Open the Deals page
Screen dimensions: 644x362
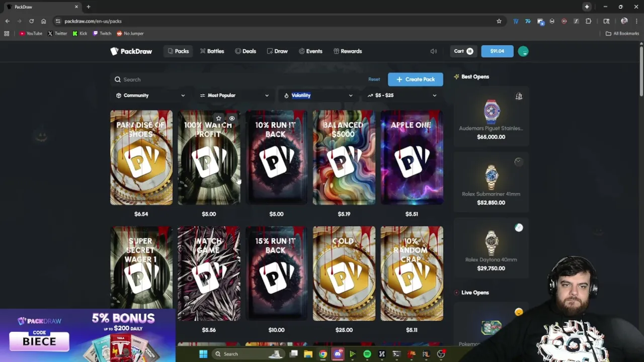click(246, 51)
